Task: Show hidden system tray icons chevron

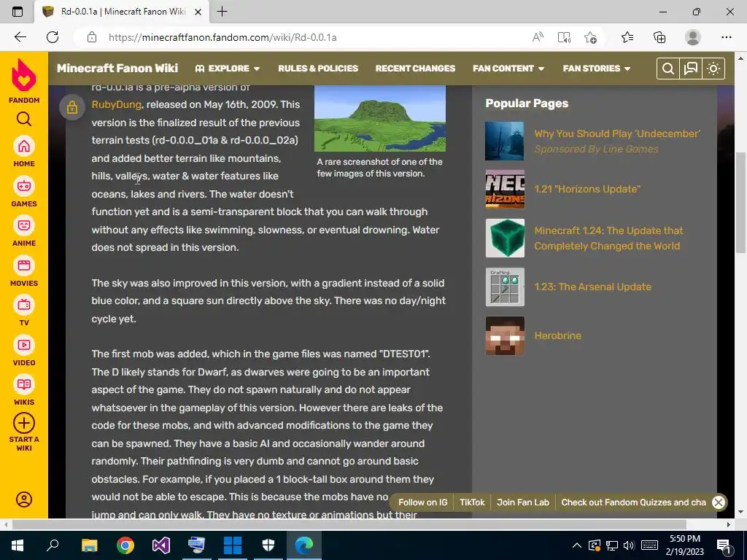Action: [x=576, y=545]
